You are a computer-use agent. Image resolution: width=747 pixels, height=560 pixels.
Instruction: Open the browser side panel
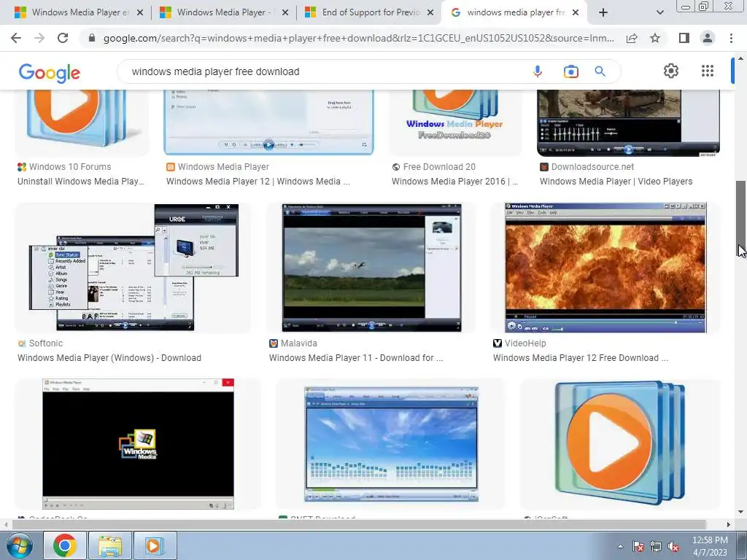684,38
